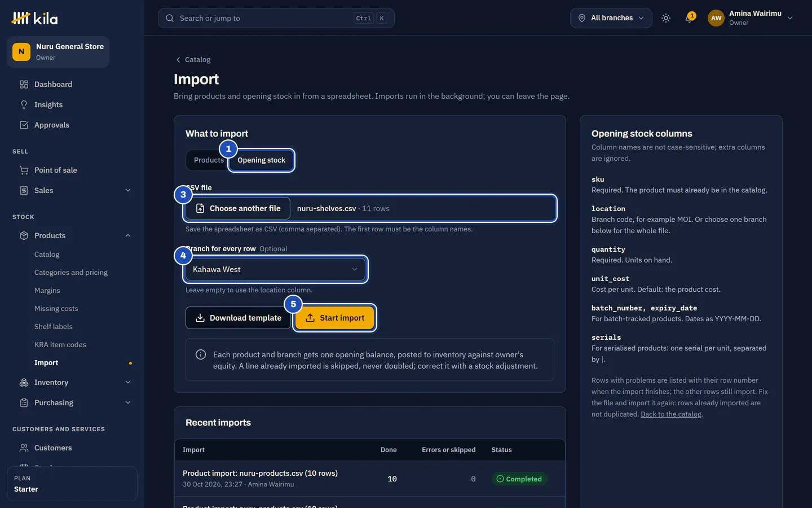The width and height of the screenshot is (812, 508).
Task: Go to Missing costs page
Action: pos(56,308)
